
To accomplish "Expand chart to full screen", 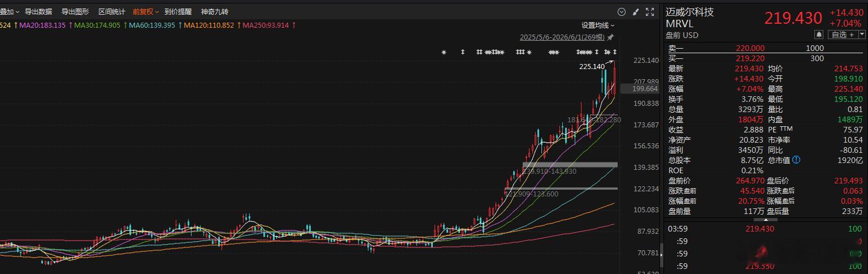I will [650, 12].
